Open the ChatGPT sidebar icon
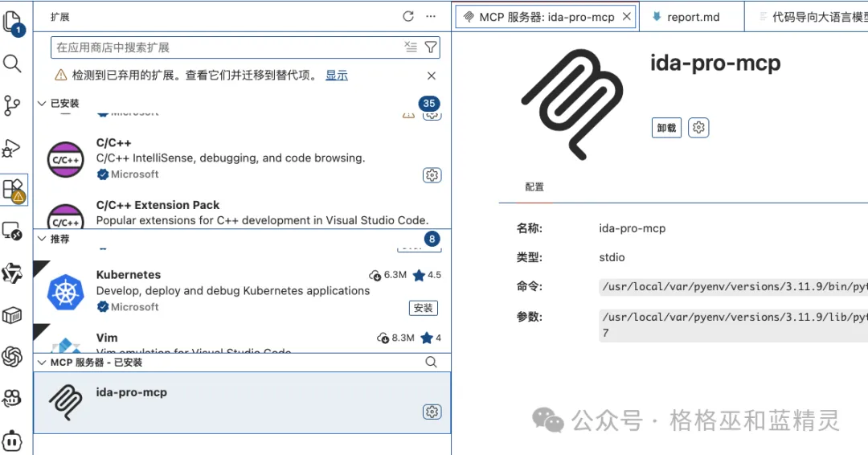 [x=12, y=357]
